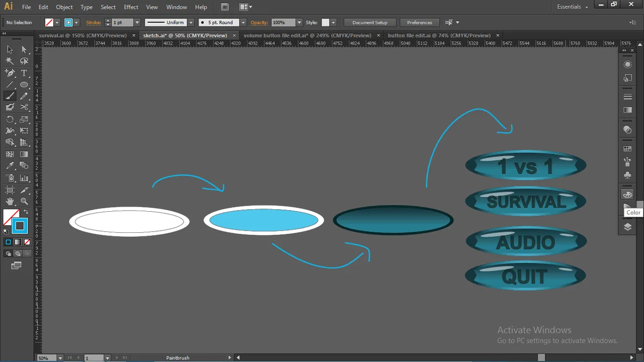Image resolution: width=644 pixels, height=362 pixels.
Task: Select the Symbol Sprayer tool
Action: (x=10, y=178)
